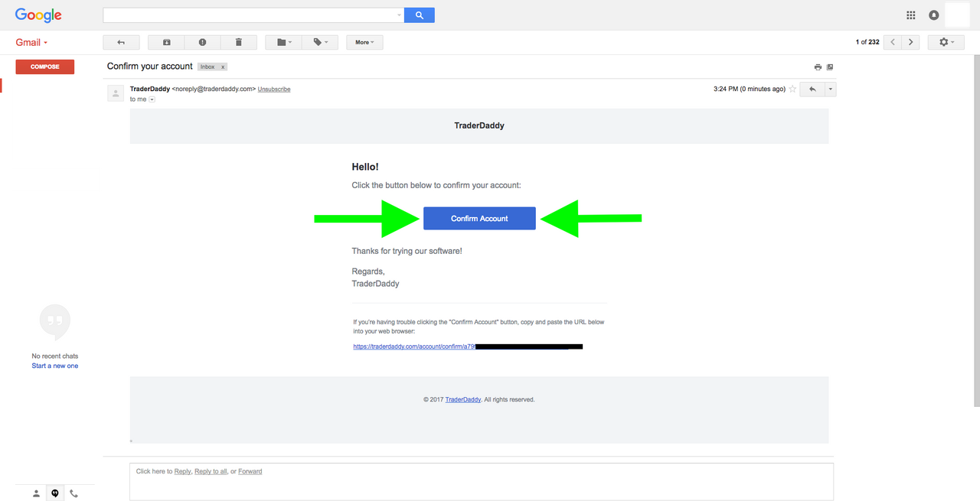The height and width of the screenshot is (501, 980).
Task: Open the Google apps grid
Action: [x=911, y=15]
